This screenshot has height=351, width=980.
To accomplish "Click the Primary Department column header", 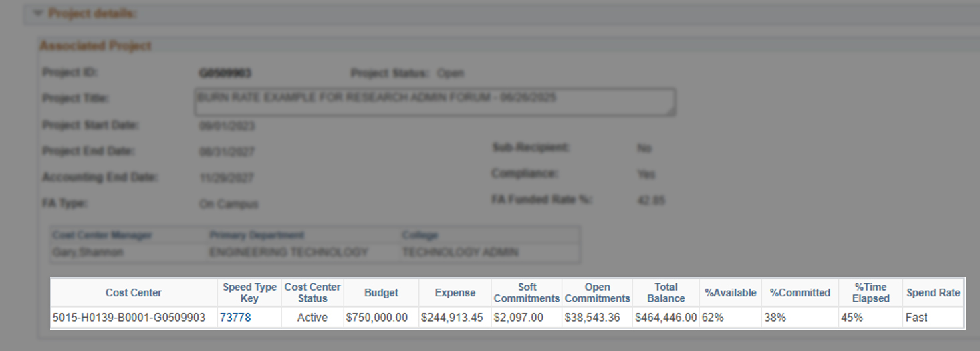I will tap(257, 235).
